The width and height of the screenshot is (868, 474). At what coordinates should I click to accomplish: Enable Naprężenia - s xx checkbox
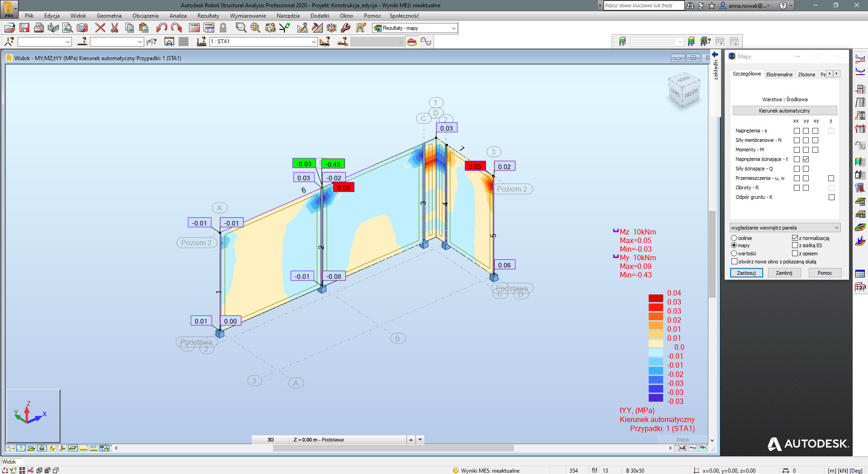(797, 131)
